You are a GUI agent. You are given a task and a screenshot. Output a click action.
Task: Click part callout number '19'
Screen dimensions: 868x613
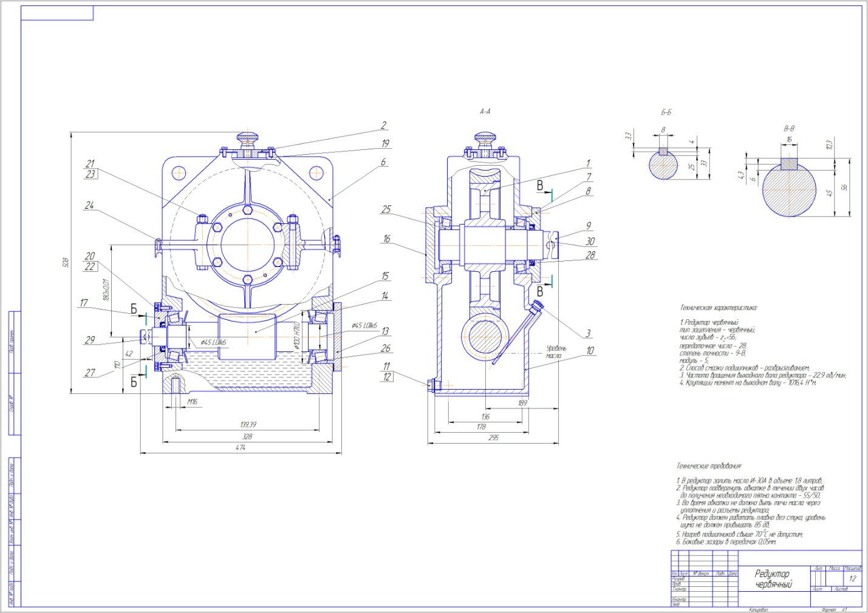pyautogui.click(x=385, y=144)
